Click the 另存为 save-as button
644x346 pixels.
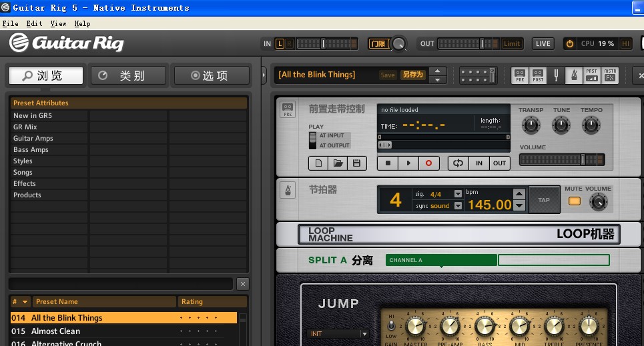click(x=413, y=75)
